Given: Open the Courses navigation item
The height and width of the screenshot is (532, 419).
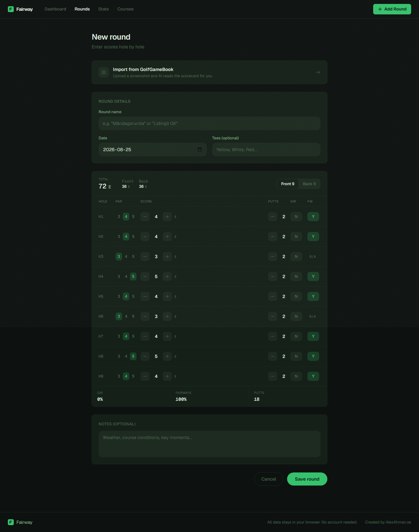Looking at the screenshot, I should pos(125,9).
